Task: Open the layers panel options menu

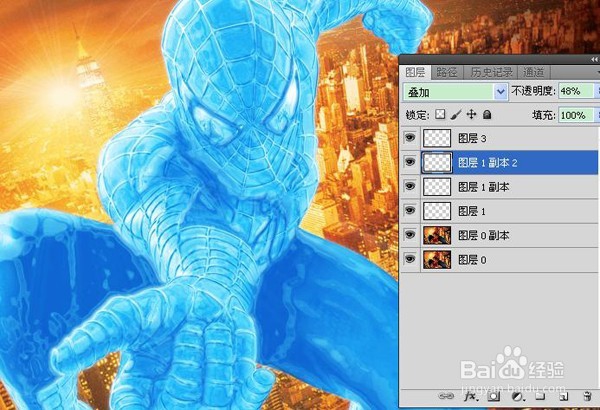Action: [x=598, y=72]
